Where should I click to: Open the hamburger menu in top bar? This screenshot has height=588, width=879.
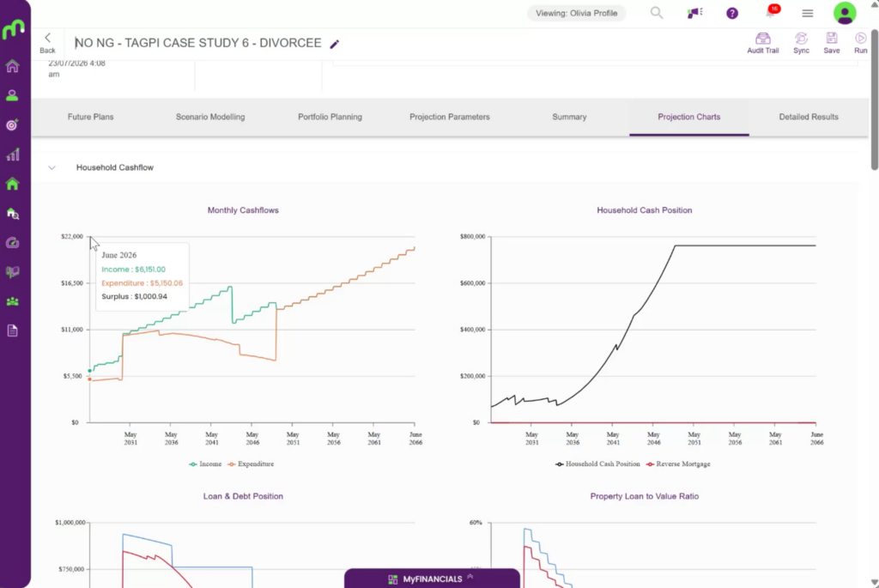807,14
